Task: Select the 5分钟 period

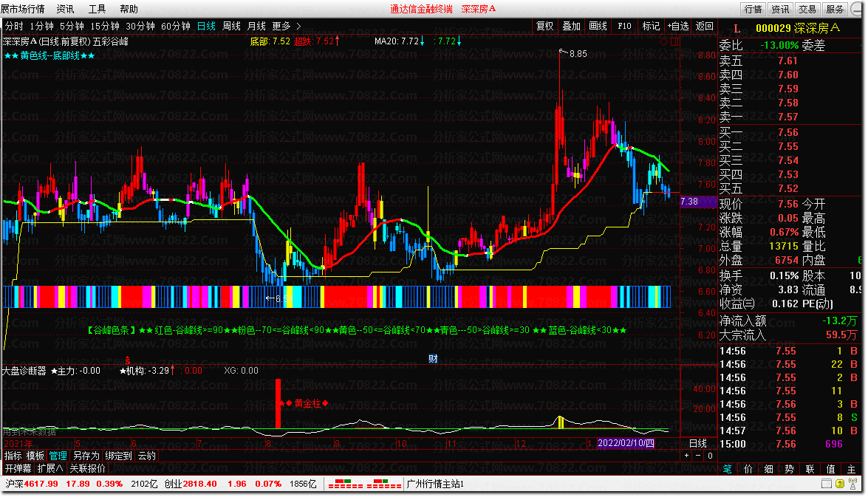Action: (72, 26)
